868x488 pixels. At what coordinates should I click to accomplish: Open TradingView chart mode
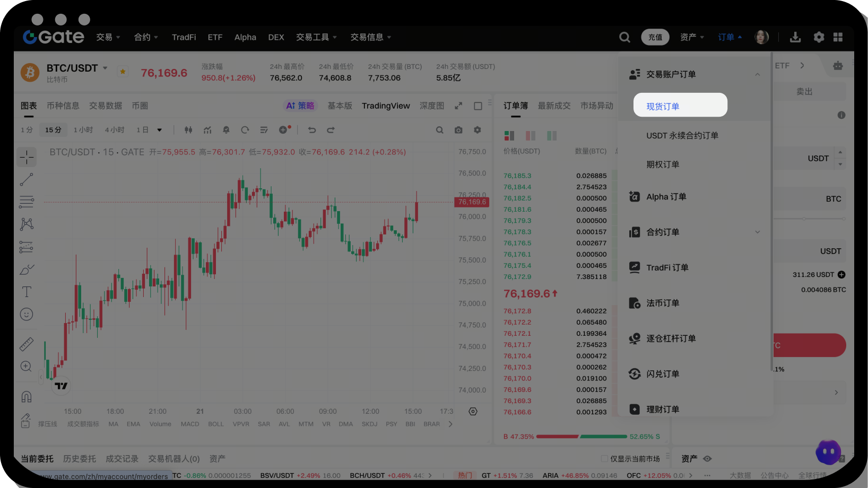point(386,106)
